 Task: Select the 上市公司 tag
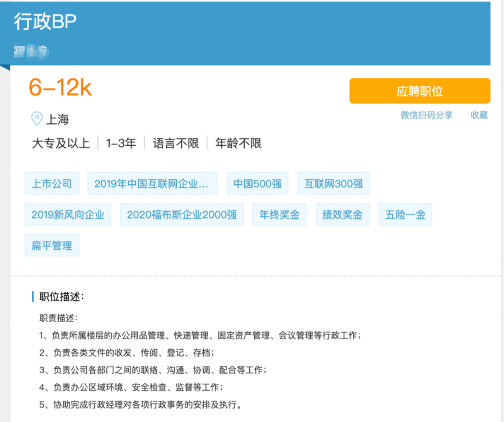[52, 183]
